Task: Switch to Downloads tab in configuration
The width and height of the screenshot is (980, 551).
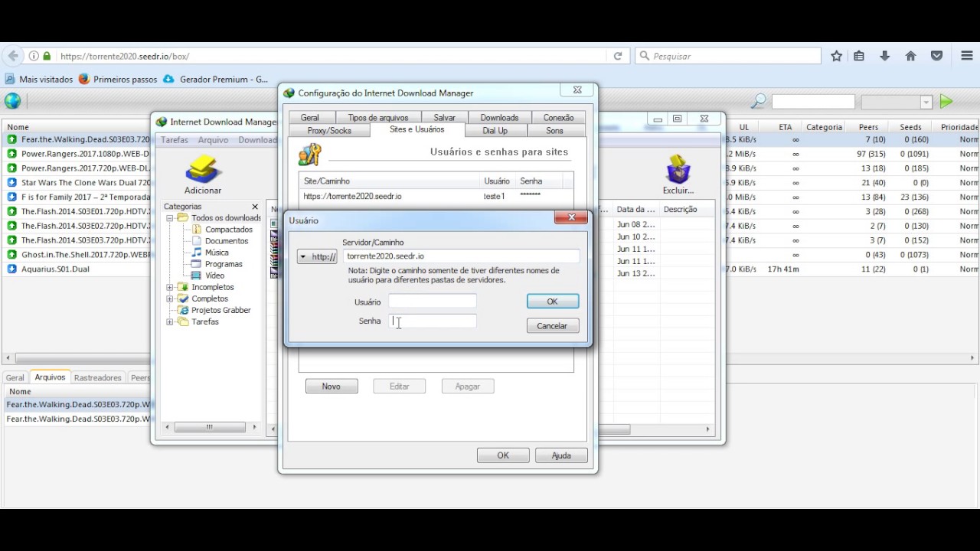Action: tap(499, 118)
